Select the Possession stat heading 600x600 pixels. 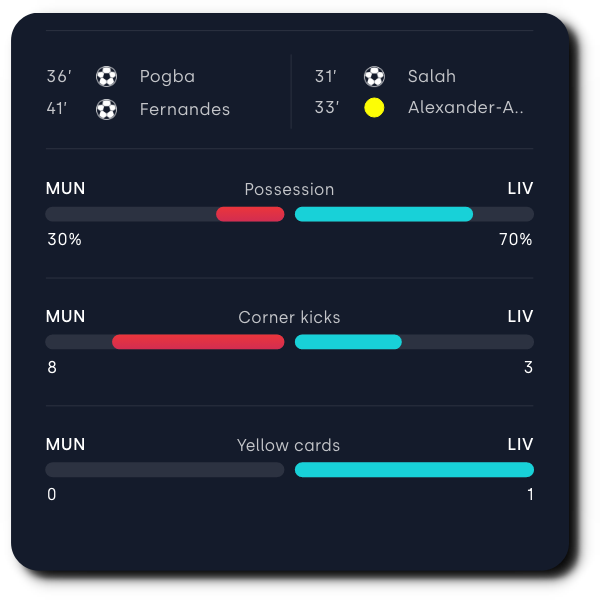click(x=289, y=189)
